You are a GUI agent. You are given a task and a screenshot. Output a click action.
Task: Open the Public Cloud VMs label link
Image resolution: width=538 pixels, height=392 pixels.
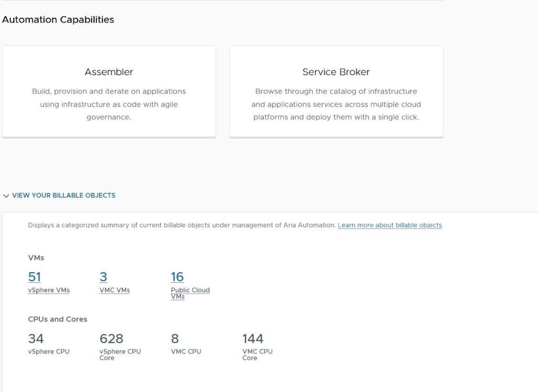(190, 293)
